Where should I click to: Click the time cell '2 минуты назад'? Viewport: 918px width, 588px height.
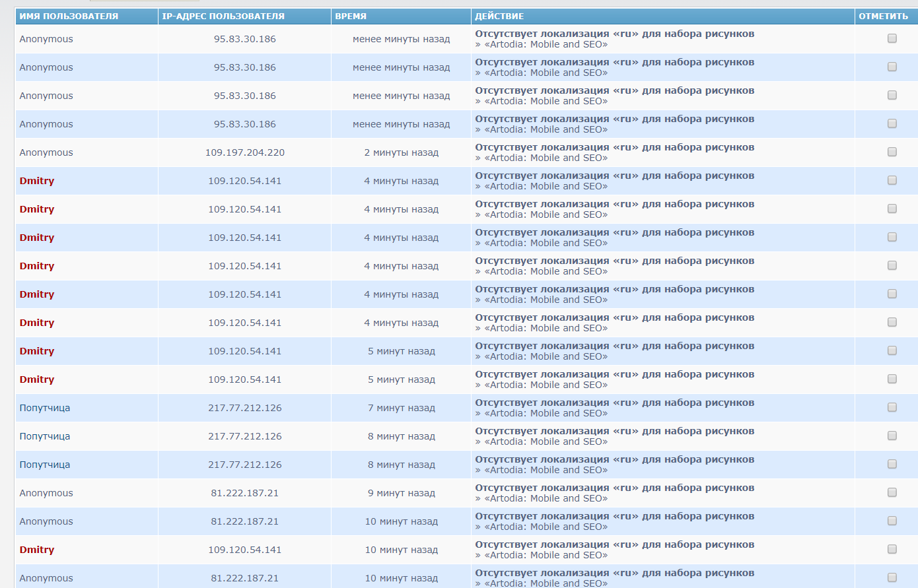(x=402, y=152)
